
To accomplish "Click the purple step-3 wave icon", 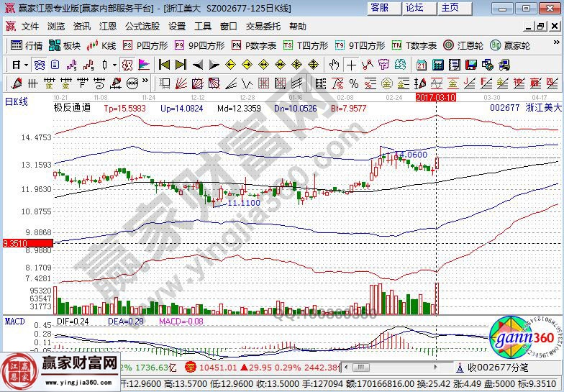I will pyautogui.click(x=72, y=65).
